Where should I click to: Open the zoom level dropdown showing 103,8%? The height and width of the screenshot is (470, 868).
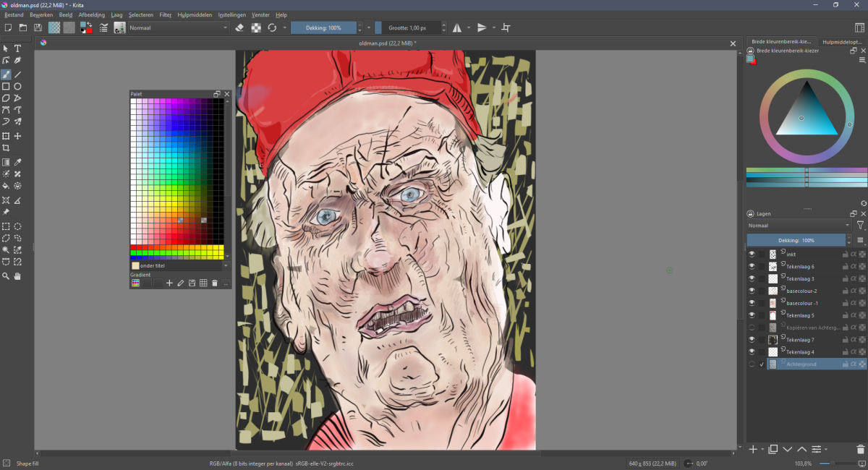click(x=804, y=463)
